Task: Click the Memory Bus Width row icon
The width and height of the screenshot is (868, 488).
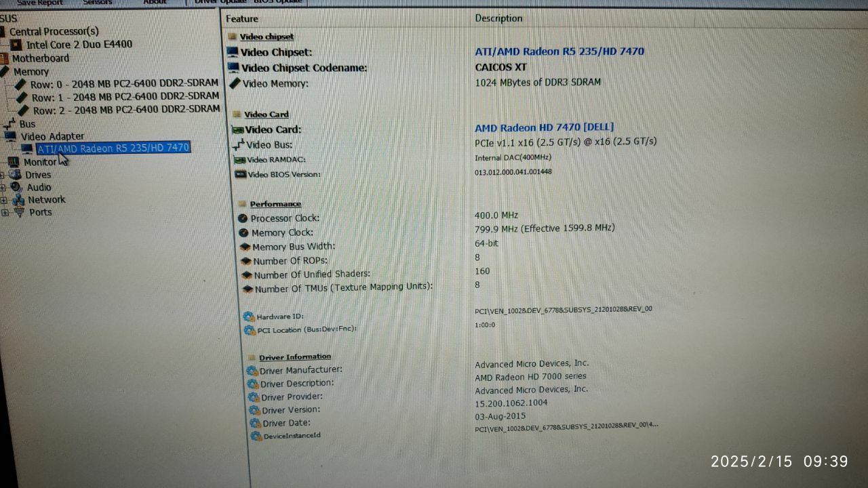Action: [x=245, y=247]
